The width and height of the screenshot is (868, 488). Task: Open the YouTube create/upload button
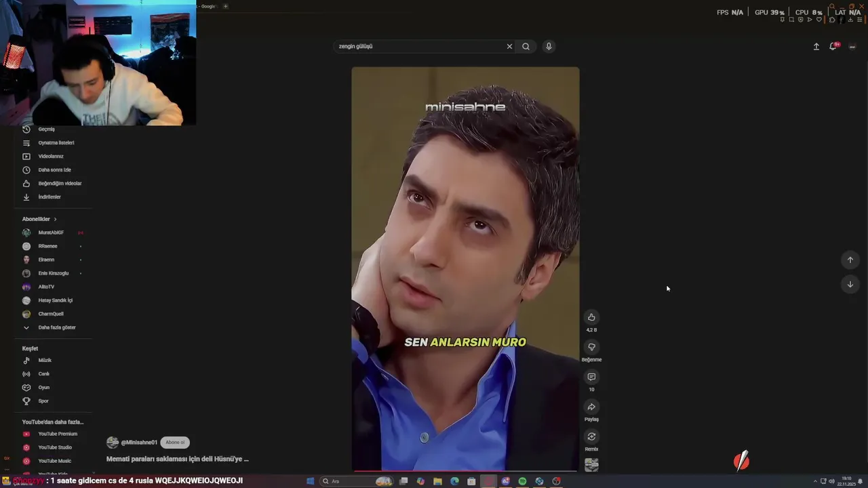816,46
